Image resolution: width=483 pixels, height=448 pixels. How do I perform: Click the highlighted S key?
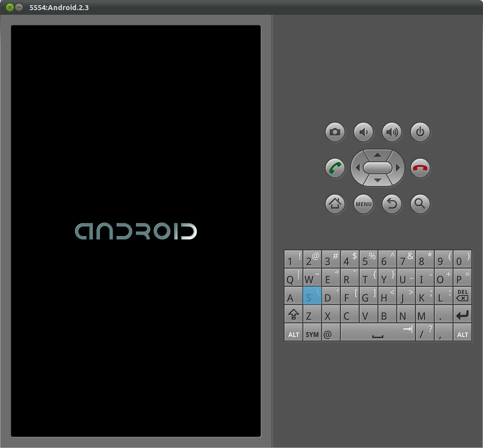click(x=312, y=295)
